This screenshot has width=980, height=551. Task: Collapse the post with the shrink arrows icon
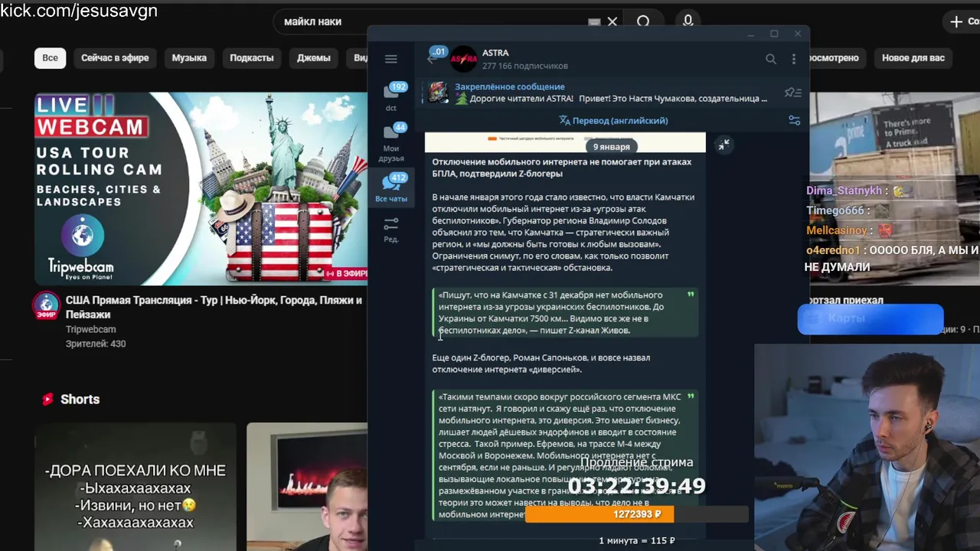[724, 145]
